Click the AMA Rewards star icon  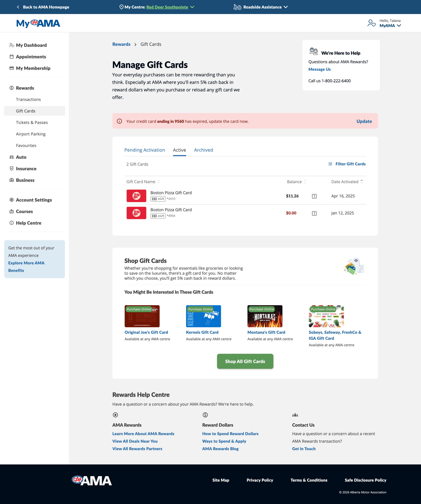(x=115, y=415)
